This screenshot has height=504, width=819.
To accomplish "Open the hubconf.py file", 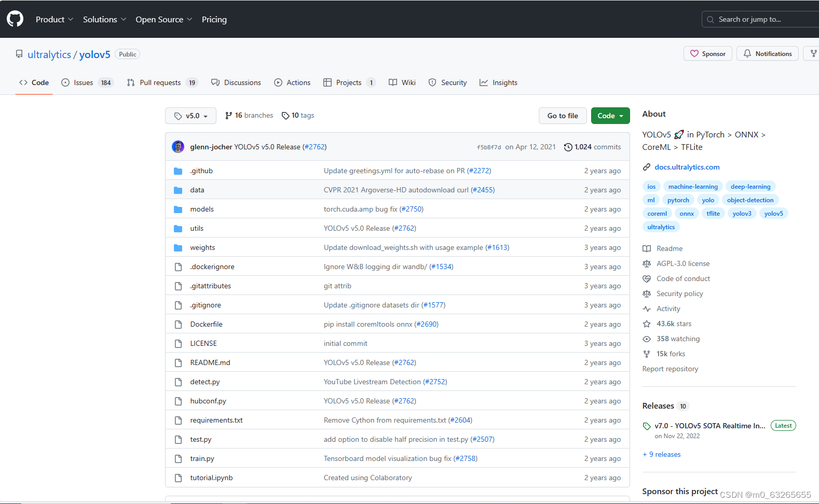I will click(208, 401).
